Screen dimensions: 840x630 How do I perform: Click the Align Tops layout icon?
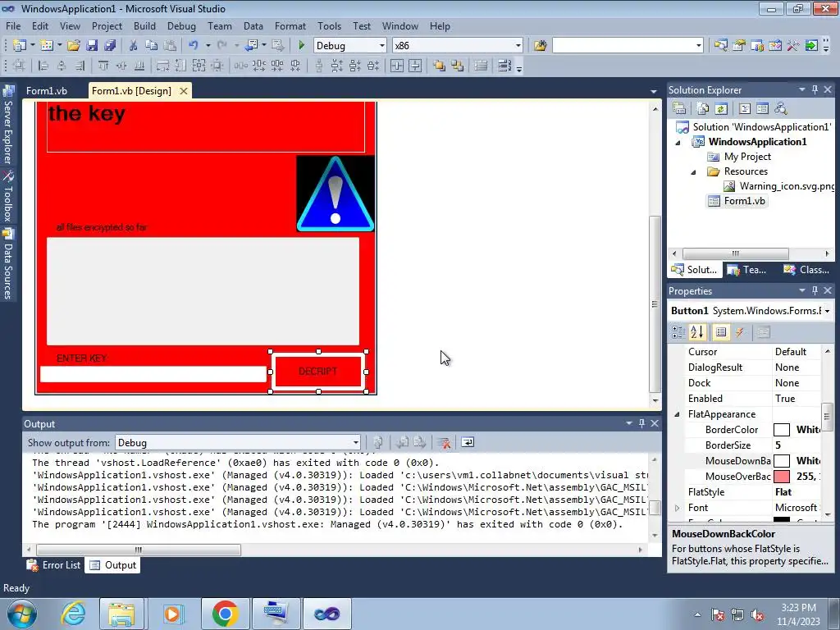(x=103, y=66)
